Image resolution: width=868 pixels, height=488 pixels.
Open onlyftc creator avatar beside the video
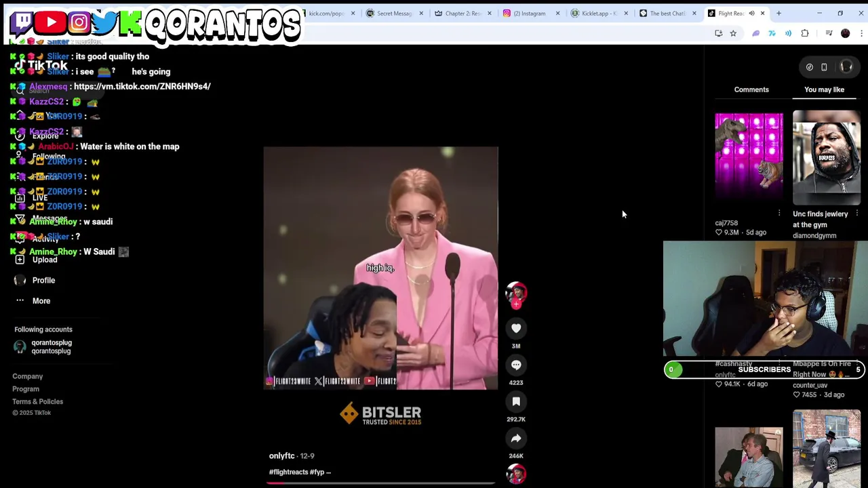pyautogui.click(x=516, y=292)
